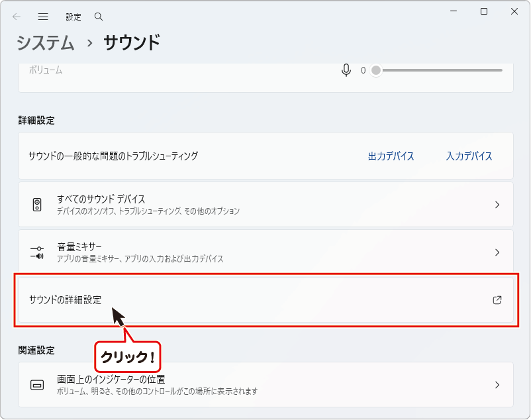The height and width of the screenshot is (420, 531).
Task: Open 音量ミキサー settings row
Action: pos(265,252)
